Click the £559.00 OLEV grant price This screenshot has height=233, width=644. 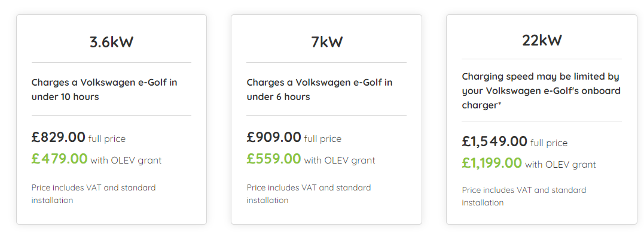(274, 159)
